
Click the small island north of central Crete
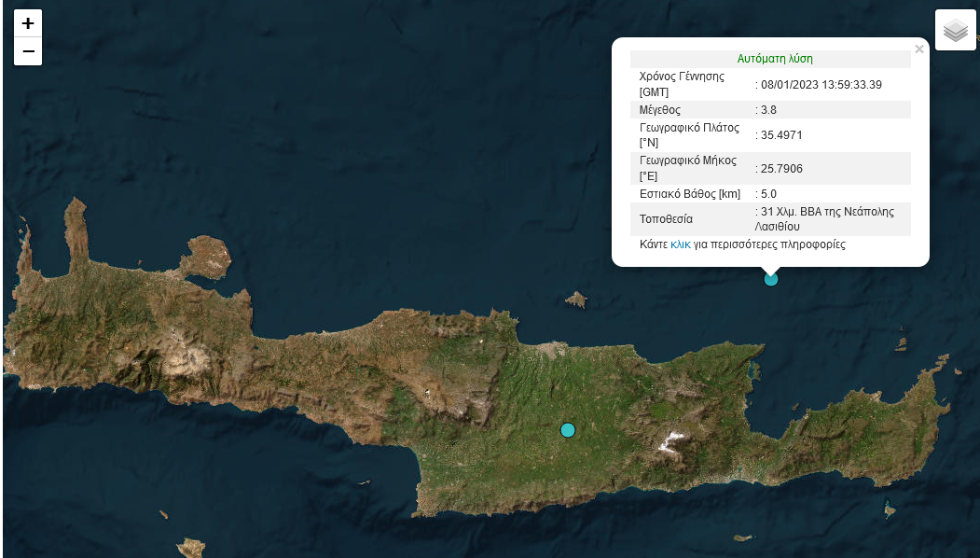tap(576, 300)
